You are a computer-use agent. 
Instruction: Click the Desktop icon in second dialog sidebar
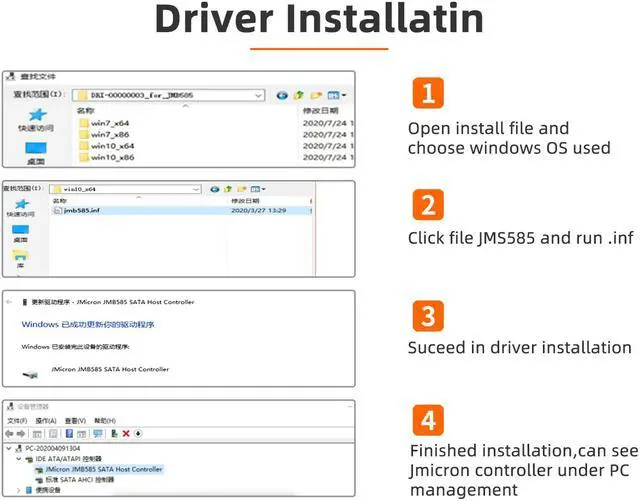click(20, 232)
